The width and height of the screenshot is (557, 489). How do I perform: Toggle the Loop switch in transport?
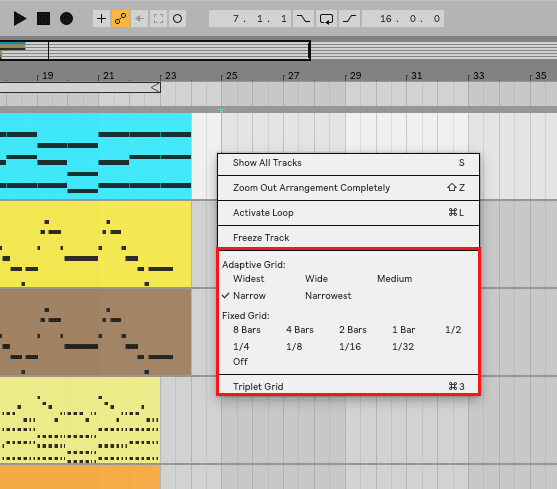pos(326,18)
